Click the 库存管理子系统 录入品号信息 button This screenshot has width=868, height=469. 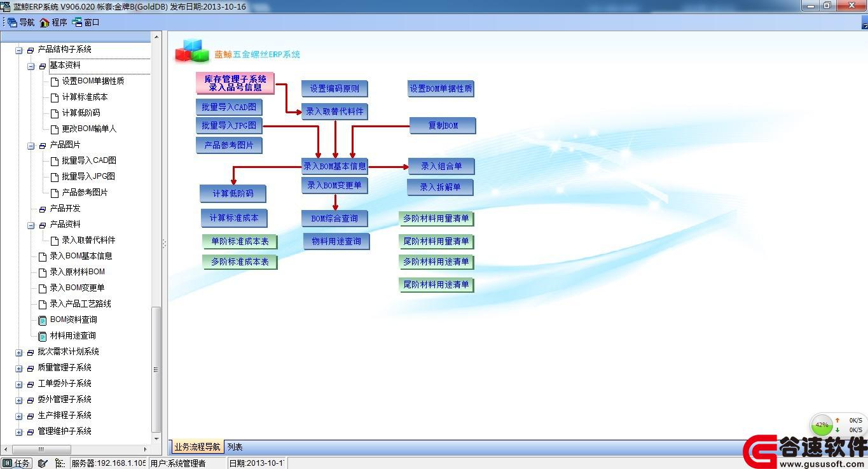(235, 83)
